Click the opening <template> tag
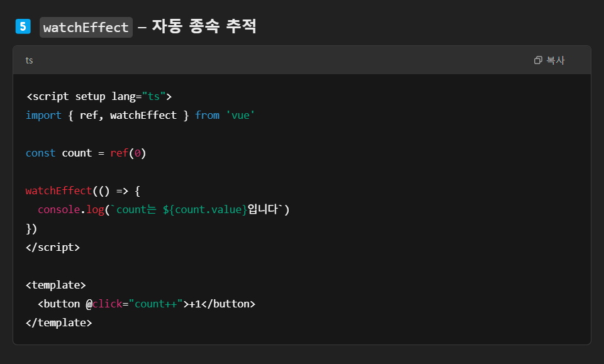Screen dimensions: 604x364 (56, 285)
